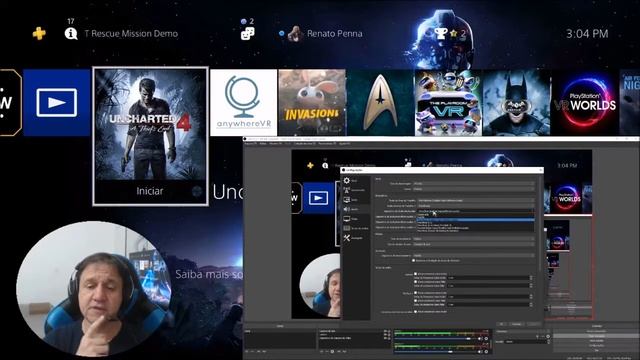
Task: Click Apply in the OBS settings dialog
Action: [534, 324]
